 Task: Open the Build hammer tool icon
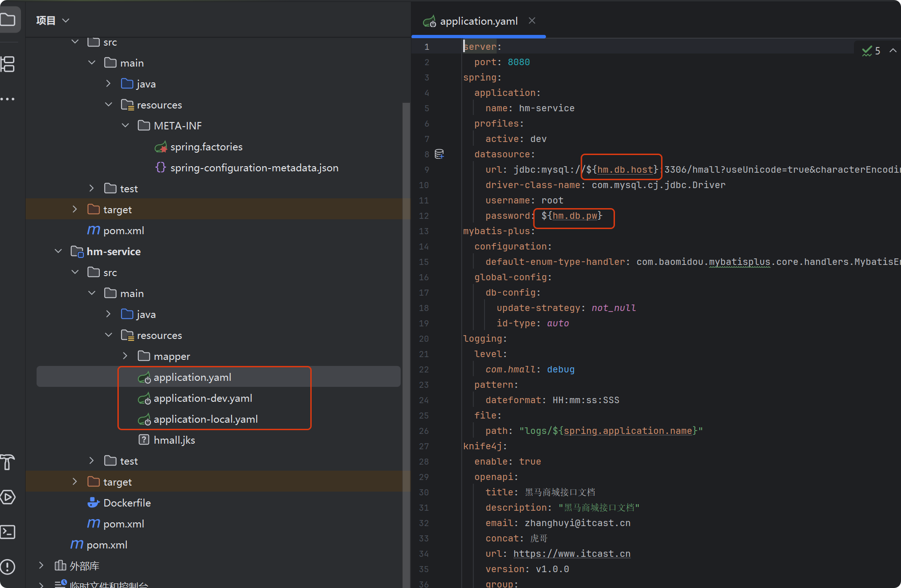[8, 462]
